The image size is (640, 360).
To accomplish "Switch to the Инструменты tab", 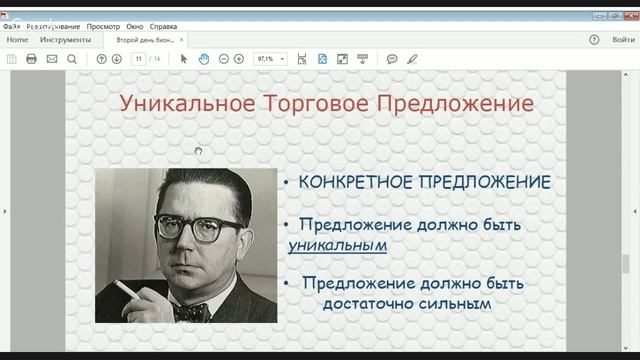I will point(65,40).
